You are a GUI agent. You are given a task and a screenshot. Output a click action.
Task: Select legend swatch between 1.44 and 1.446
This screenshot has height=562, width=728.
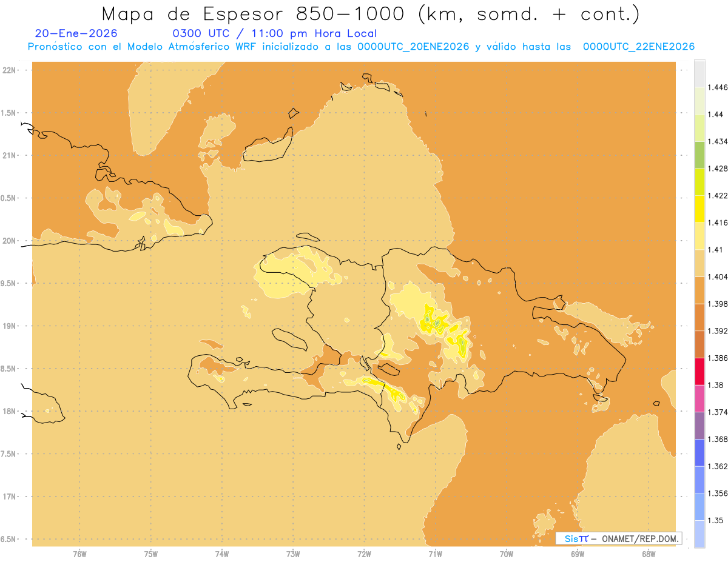(x=699, y=101)
